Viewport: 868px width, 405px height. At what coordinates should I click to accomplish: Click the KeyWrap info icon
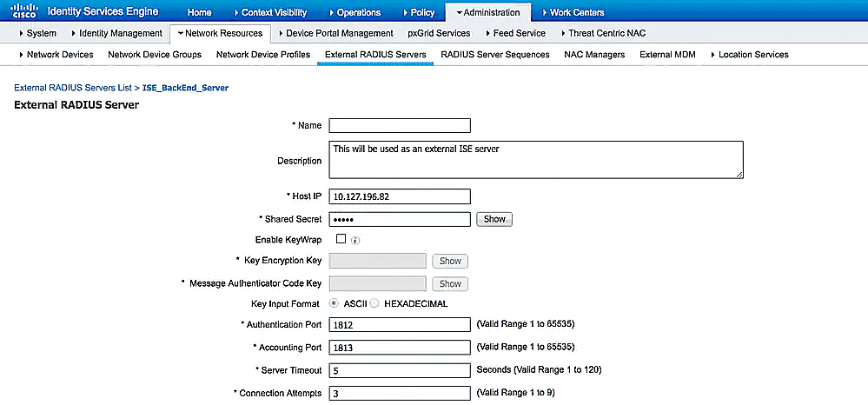[x=355, y=241]
